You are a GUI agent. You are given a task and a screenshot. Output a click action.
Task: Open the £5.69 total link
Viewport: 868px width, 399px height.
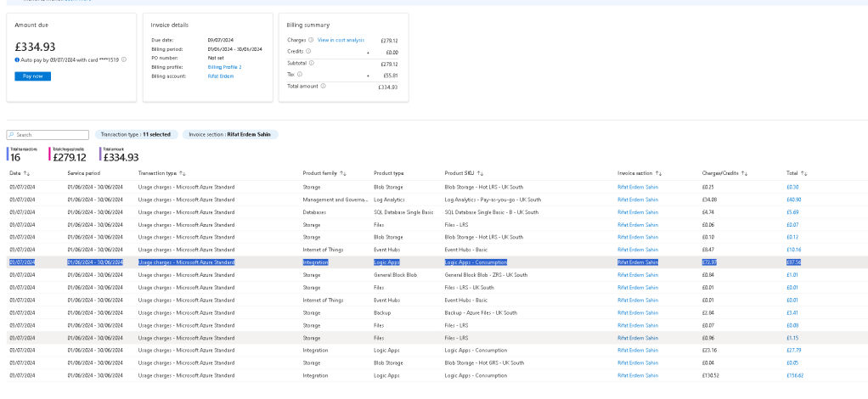[792, 212]
